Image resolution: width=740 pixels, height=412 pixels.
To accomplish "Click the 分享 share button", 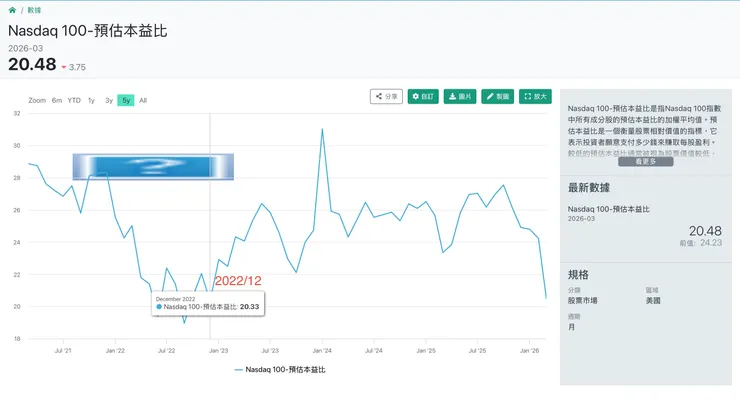I will 386,96.
